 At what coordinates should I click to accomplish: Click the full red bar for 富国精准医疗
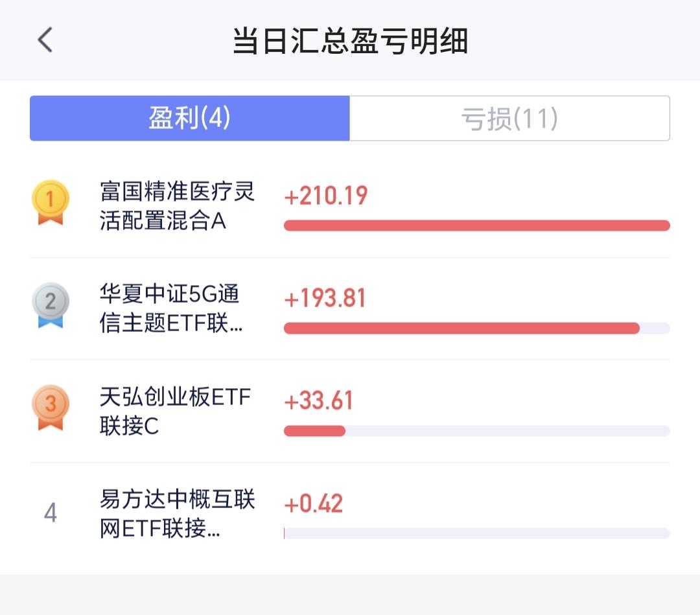pyautogui.click(x=476, y=226)
